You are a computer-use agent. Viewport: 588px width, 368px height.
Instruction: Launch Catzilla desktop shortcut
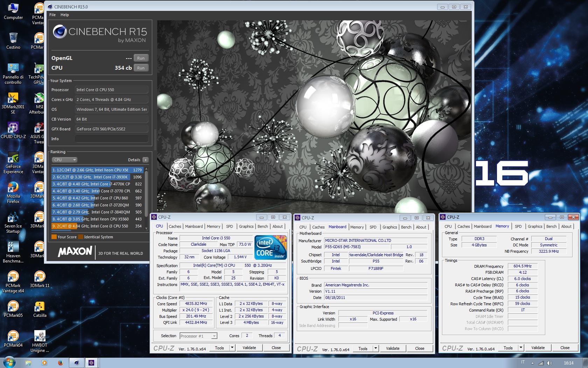coord(40,309)
